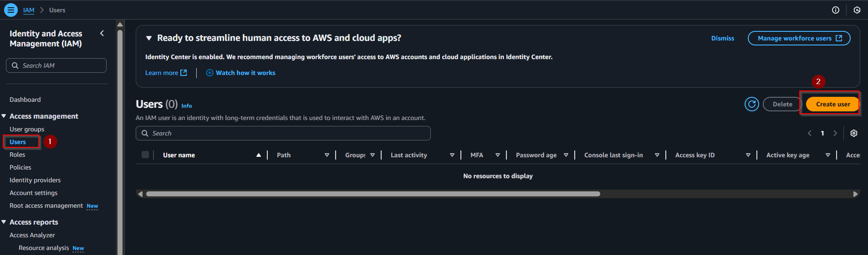Open Roles in the sidebar
The width and height of the screenshot is (868, 255).
point(17,155)
